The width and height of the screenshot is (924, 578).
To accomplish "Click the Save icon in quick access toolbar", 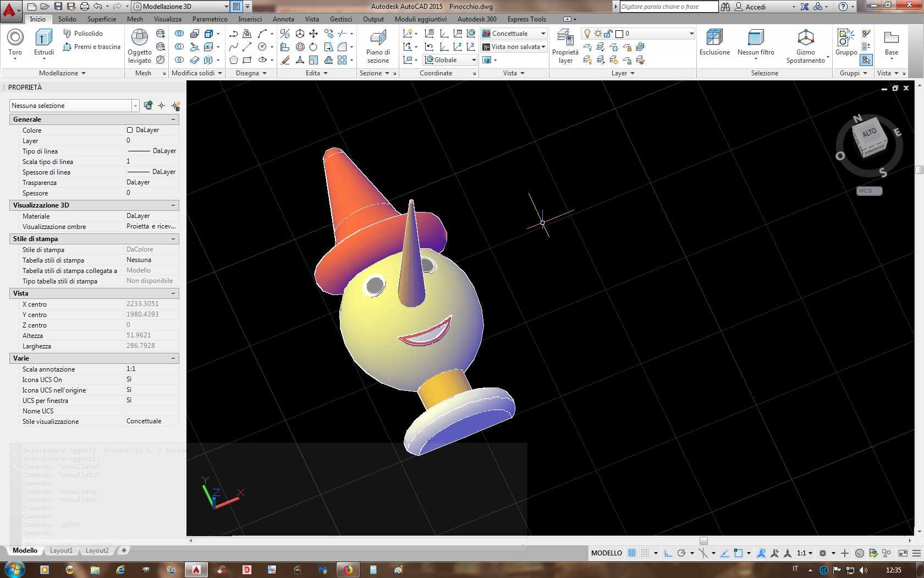I will coord(58,7).
